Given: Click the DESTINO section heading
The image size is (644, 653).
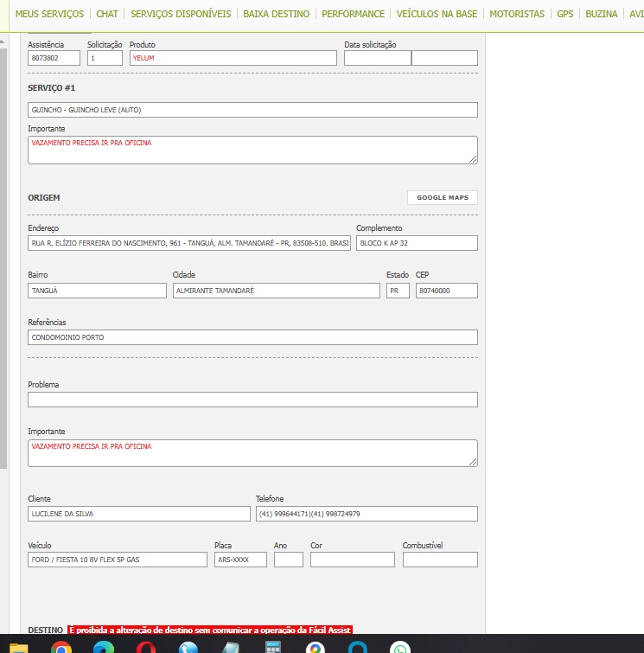Looking at the screenshot, I should [45, 631].
